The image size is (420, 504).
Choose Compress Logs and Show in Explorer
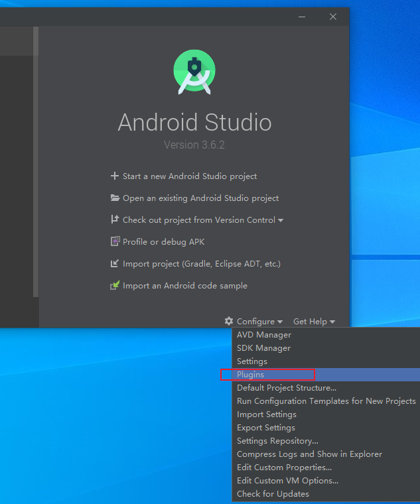[326, 454]
